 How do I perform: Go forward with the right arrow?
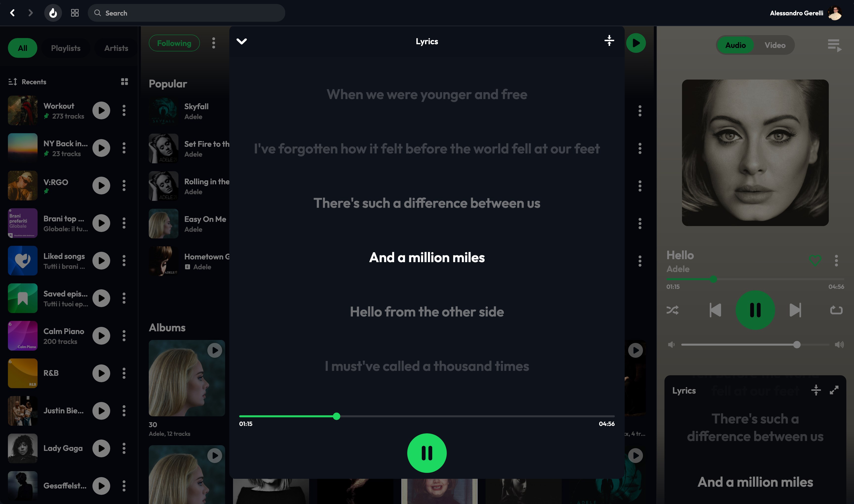[31, 13]
